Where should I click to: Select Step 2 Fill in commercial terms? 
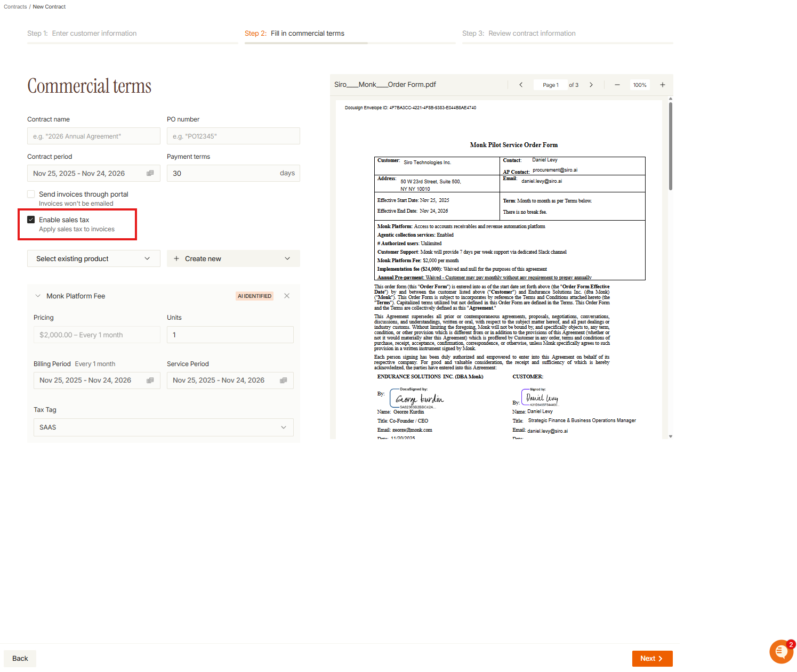294,33
